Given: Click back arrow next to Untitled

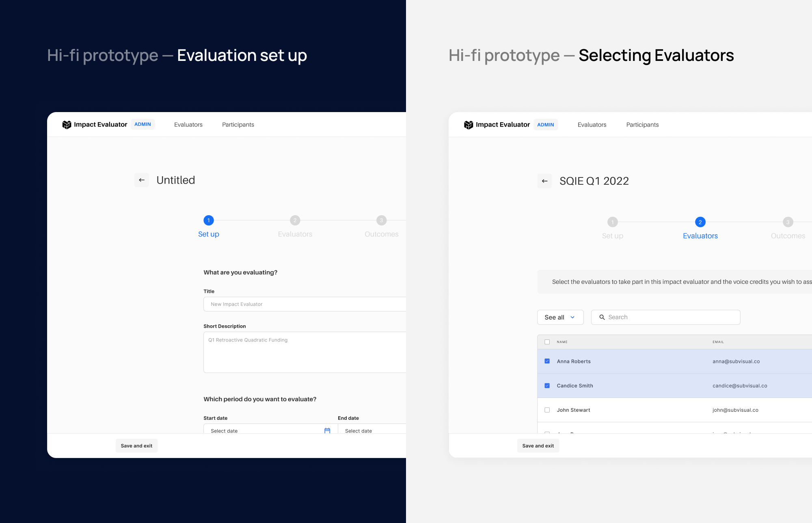Looking at the screenshot, I should (x=142, y=180).
